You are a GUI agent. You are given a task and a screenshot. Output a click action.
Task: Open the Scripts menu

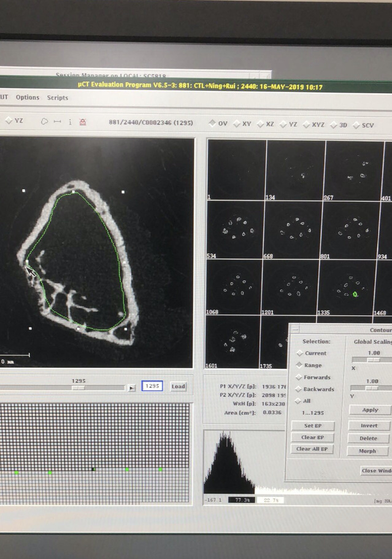pyautogui.click(x=58, y=98)
